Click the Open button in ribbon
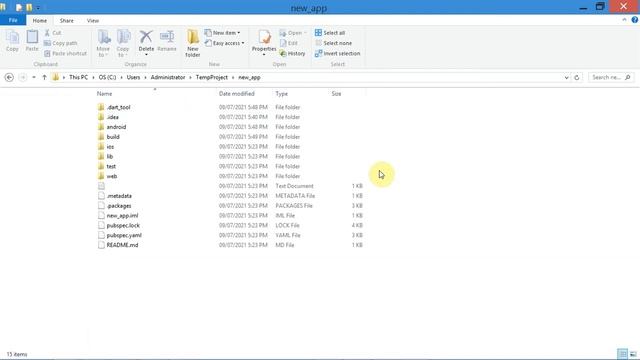 tap(293, 33)
